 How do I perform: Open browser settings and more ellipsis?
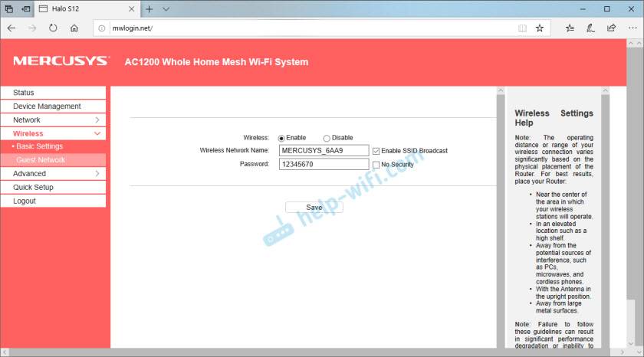click(632, 28)
